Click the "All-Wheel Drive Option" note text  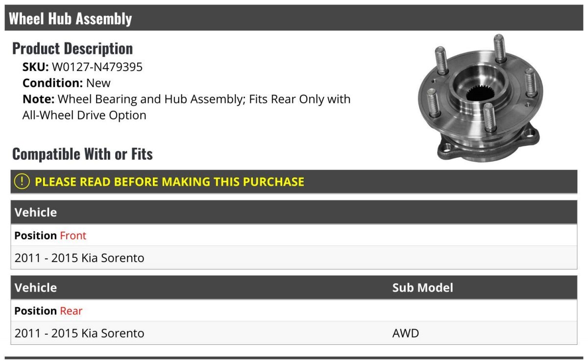pyautogui.click(x=84, y=115)
